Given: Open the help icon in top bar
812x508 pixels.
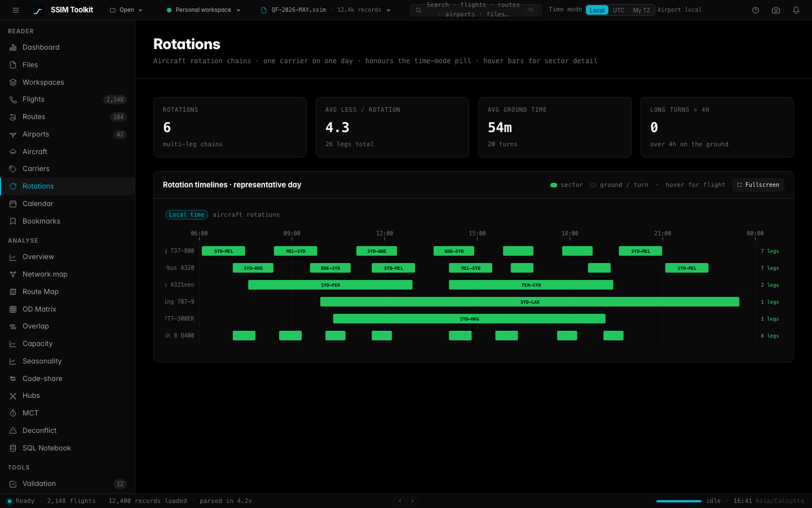Looking at the screenshot, I should (x=756, y=10).
